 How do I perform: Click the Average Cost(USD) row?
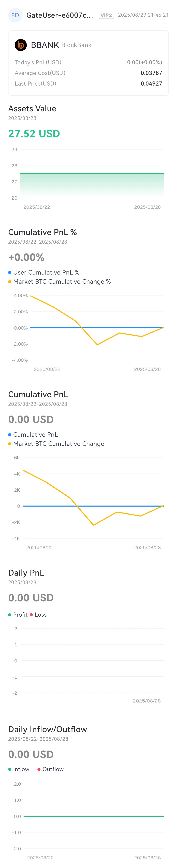point(88,73)
